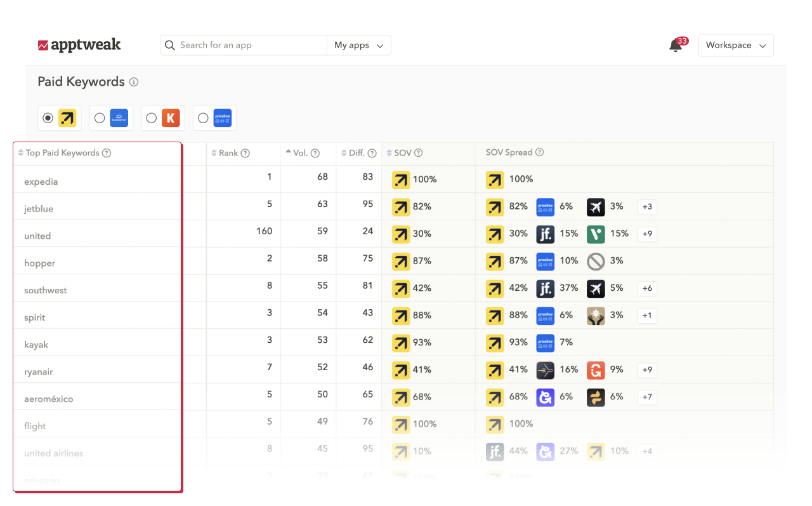Show the Paid Keywords info tooltip icon
The image size is (812, 506).
click(134, 82)
